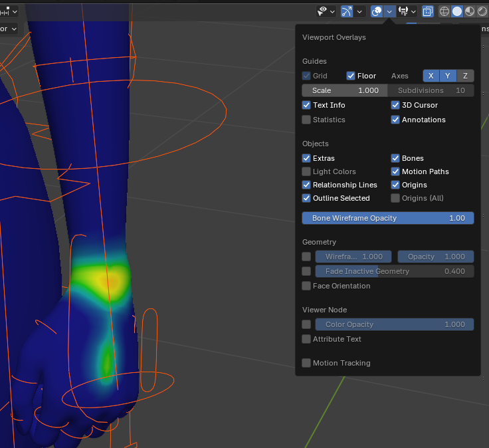Click the mesh edit mode overlay icon

403,11
